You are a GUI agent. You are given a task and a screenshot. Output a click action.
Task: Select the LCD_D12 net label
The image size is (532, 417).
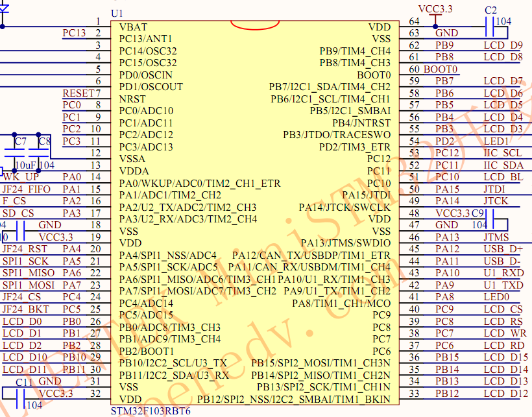click(506, 394)
